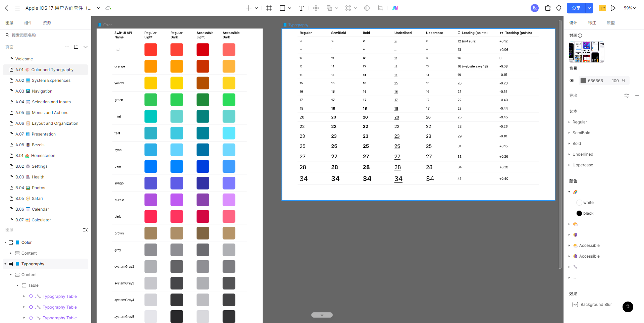
Task: Open the help question mark button
Action: [x=628, y=307]
